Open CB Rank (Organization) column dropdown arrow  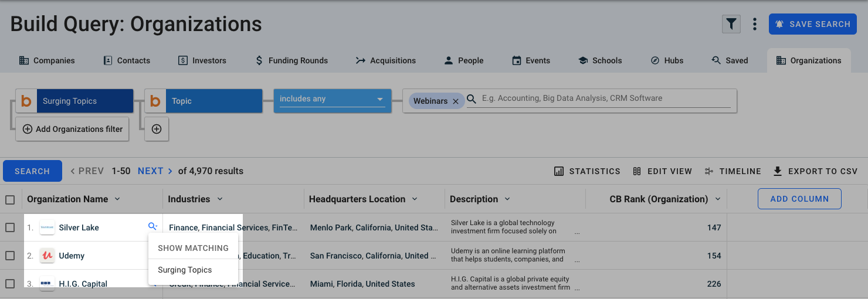pos(718,199)
